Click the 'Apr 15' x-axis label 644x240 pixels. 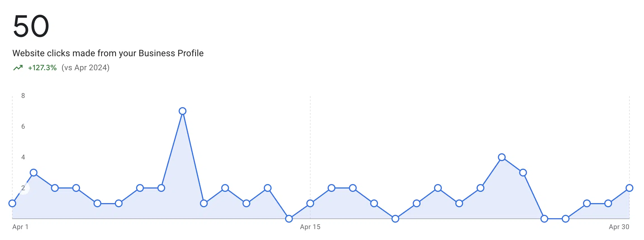point(310,227)
